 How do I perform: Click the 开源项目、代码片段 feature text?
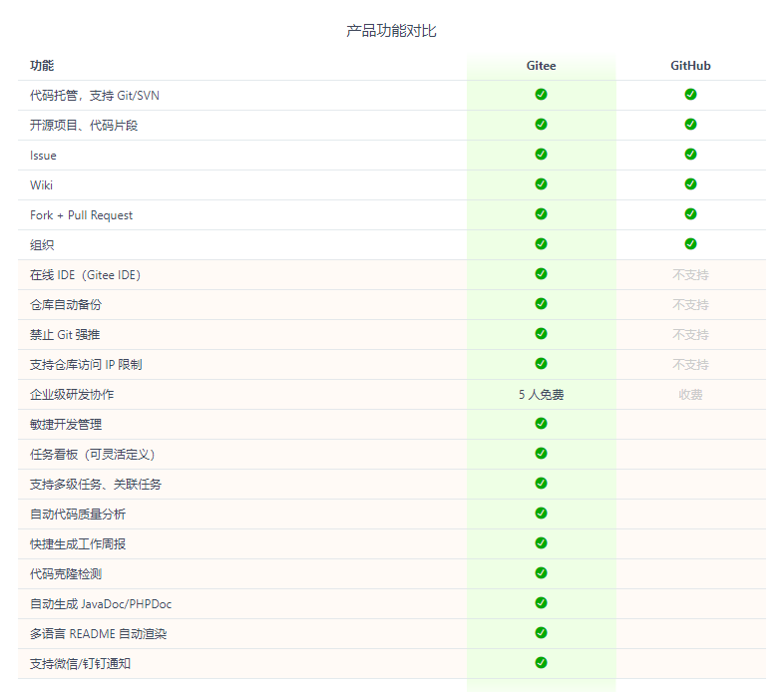84,125
